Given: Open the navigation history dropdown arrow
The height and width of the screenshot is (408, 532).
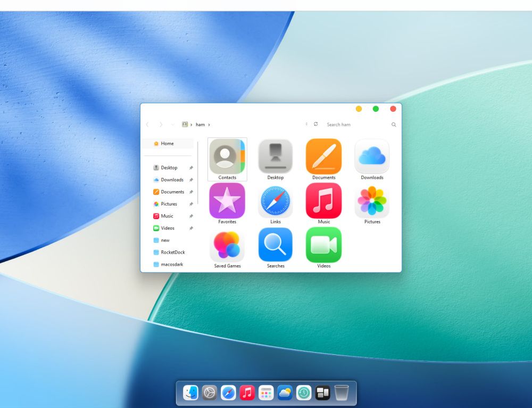Looking at the screenshot, I should click(x=172, y=124).
